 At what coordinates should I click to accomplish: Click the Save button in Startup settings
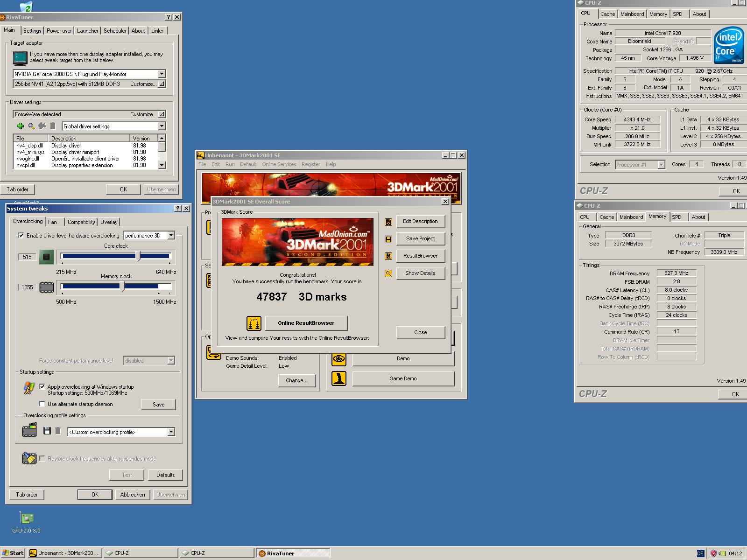[x=159, y=405]
